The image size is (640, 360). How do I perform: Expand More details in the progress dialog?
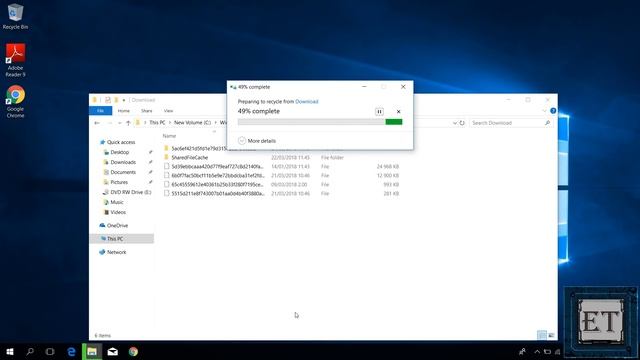[257, 141]
